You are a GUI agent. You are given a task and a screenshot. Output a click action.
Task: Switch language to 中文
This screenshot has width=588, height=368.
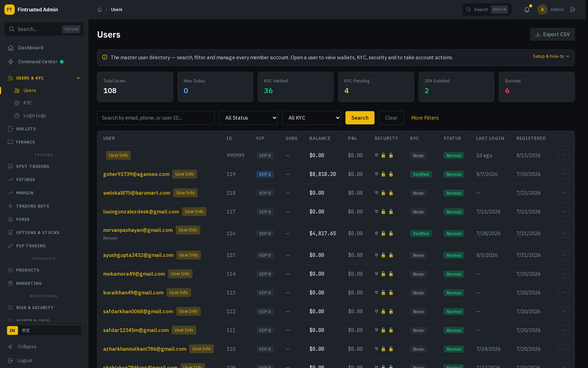pos(26,330)
